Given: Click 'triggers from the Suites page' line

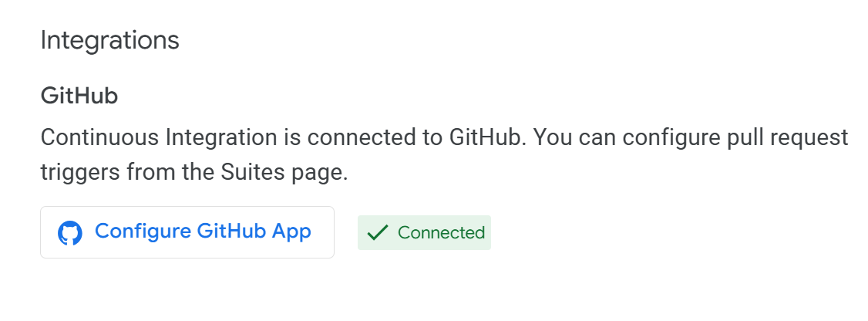Looking at the screenshot, I should [x=194, y=173].
